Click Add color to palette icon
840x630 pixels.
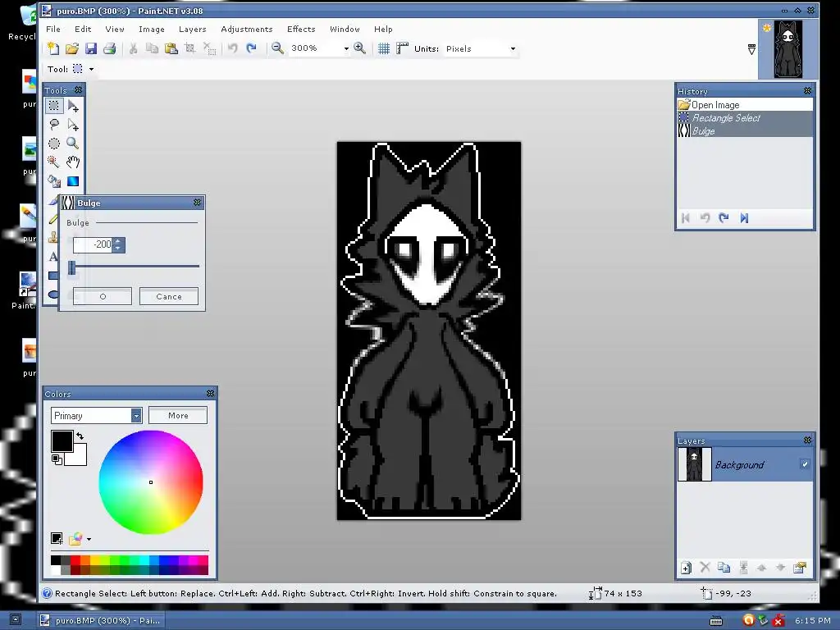pyautogui.click(x=57, y=538)
